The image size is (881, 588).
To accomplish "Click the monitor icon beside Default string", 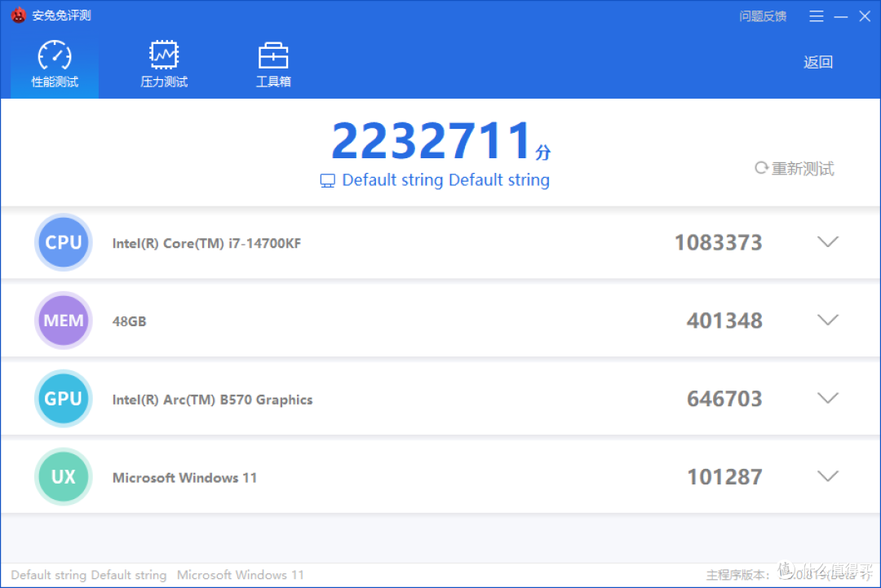I will click(x=328, y=180).
